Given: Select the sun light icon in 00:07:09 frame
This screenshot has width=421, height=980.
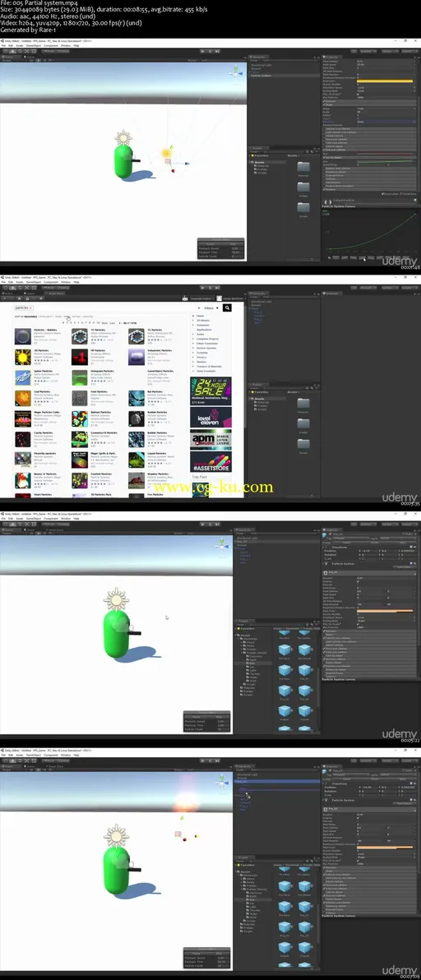Looking at the screenshot, I should coord(116,834).
